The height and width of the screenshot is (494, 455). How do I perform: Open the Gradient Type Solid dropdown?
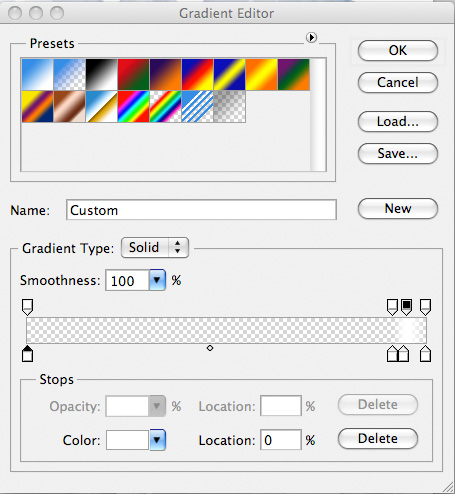(x=155, y=248)
